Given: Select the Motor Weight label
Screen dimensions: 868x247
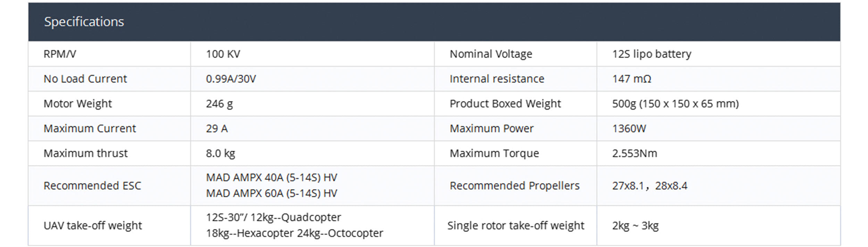Looking at the screenshot, I should coord(77,104).
